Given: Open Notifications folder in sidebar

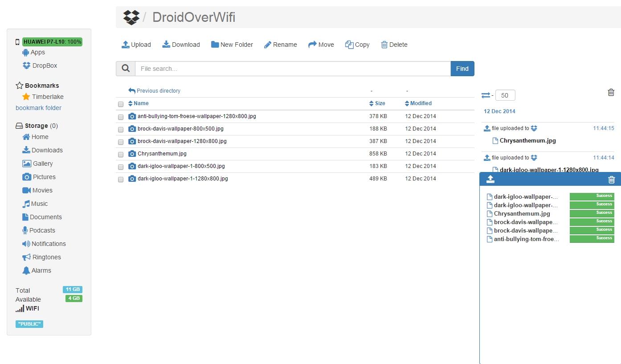Looking at the screenshot, I should pos(44,244).
